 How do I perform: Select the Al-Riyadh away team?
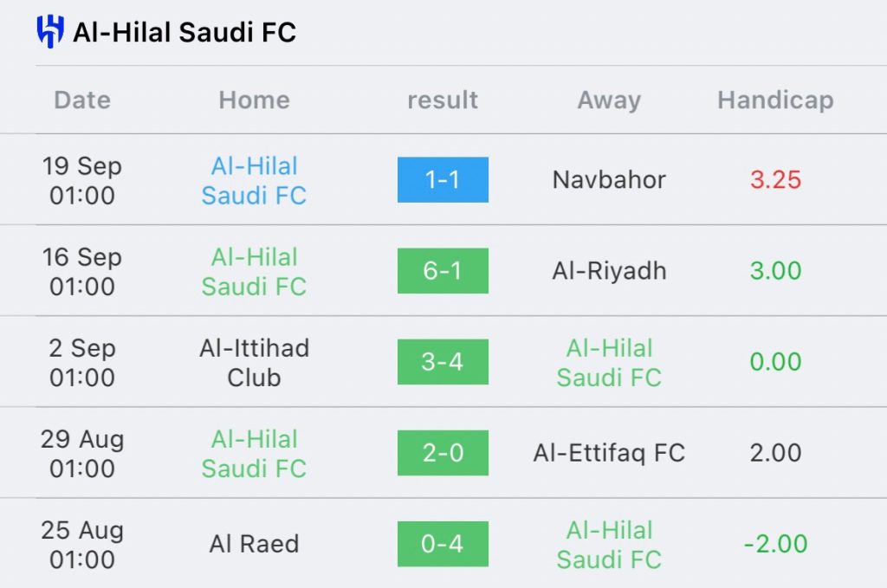click(x=609, y=271)
